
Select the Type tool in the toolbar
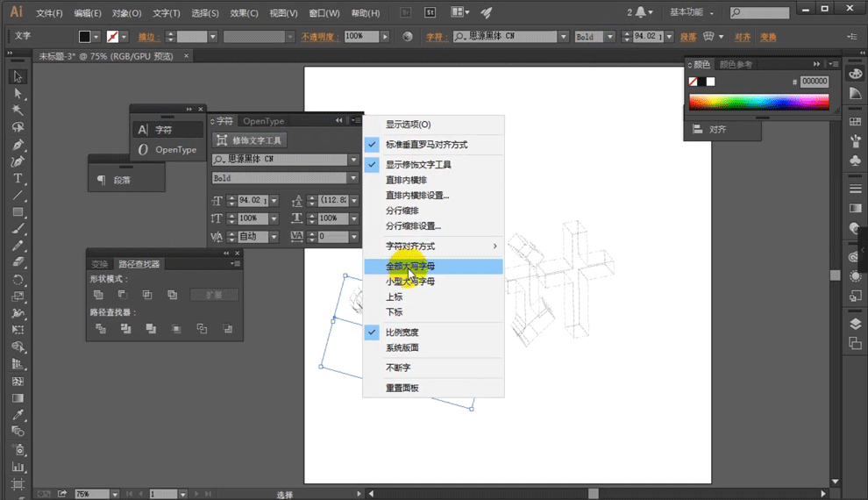tap(18, 178)
